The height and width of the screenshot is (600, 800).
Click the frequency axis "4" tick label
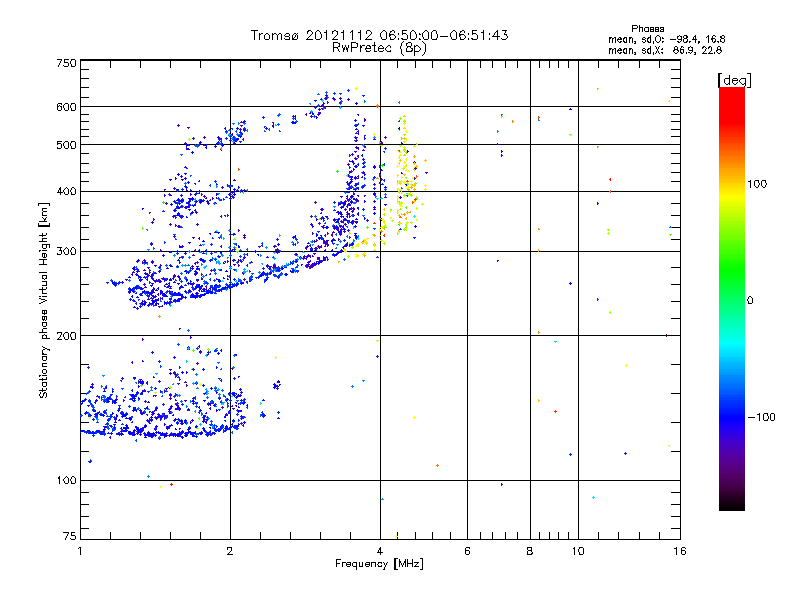380,551
